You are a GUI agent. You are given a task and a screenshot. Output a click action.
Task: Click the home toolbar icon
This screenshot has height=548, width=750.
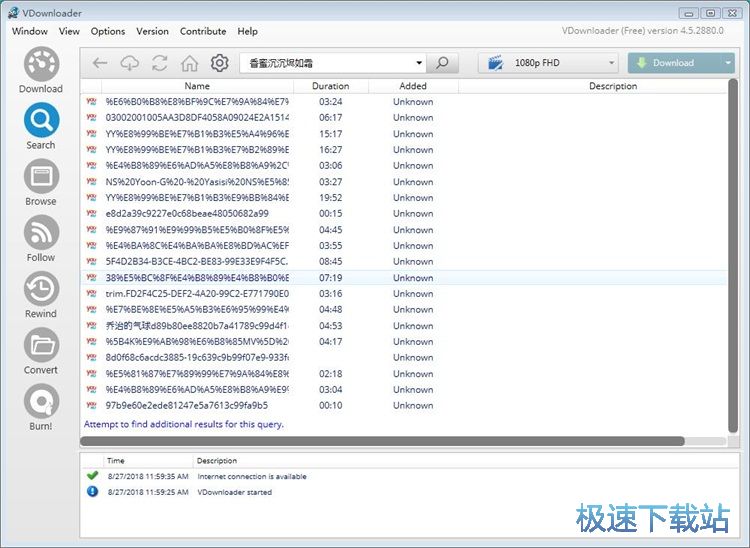pyautogui.click(x=189, y=63)
